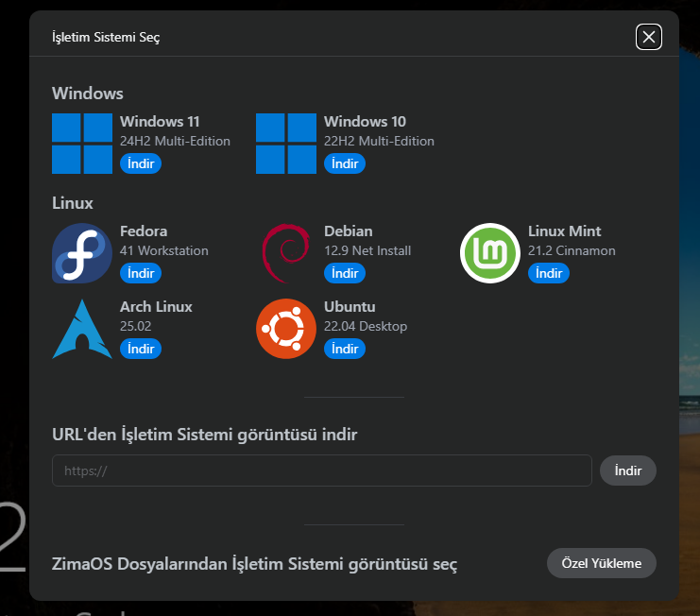Click the Linux section heading

(73, 203)
